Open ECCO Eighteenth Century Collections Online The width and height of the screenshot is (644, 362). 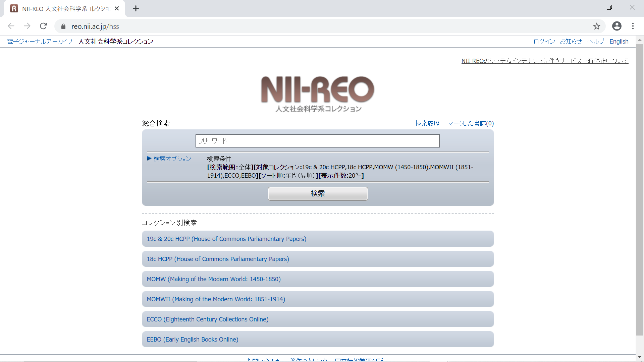click(x=318, y=319)
